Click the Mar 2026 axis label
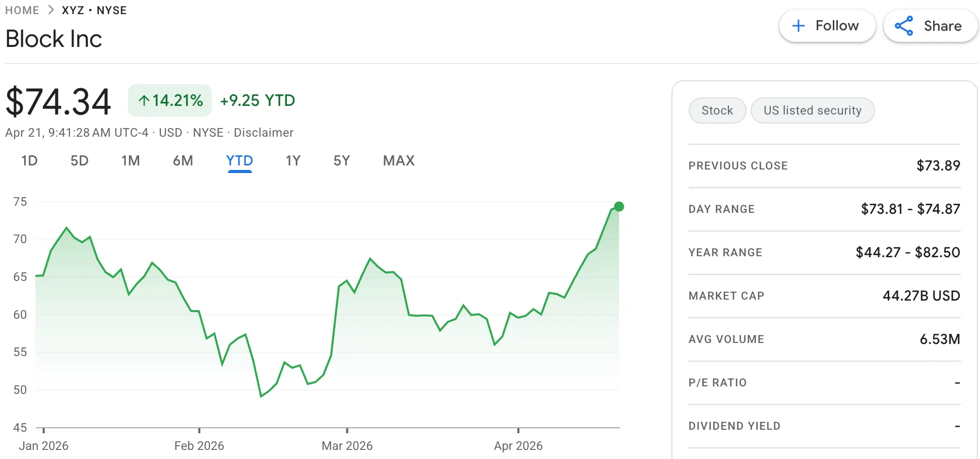 pyautogui.click(x=347, y=446)
